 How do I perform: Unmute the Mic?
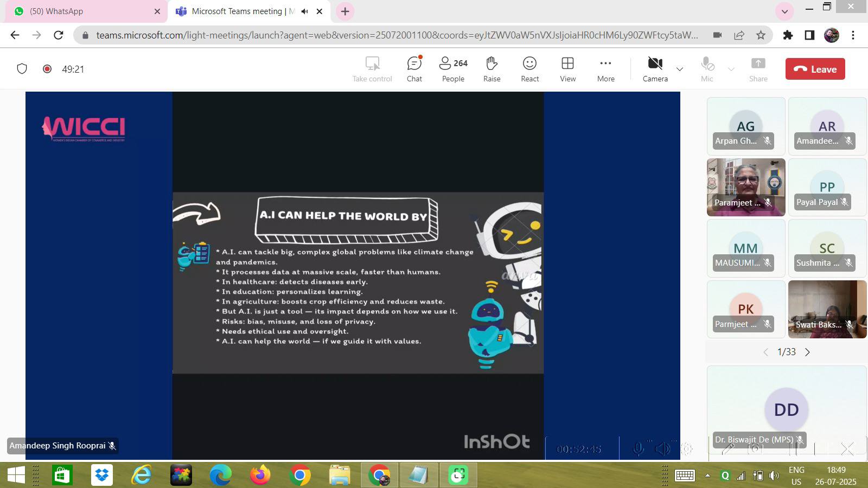pyautogui.click(x=707, y=69)
